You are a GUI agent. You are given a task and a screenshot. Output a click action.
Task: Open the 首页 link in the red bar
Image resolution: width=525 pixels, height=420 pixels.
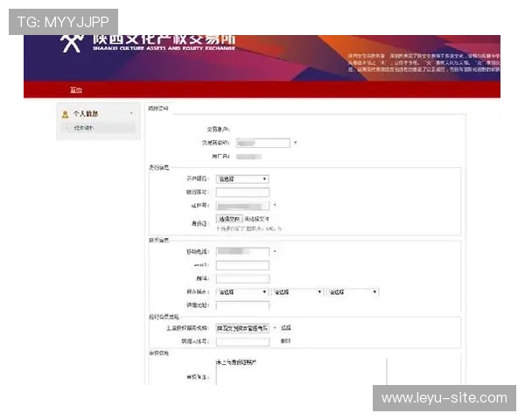point(76,90)
